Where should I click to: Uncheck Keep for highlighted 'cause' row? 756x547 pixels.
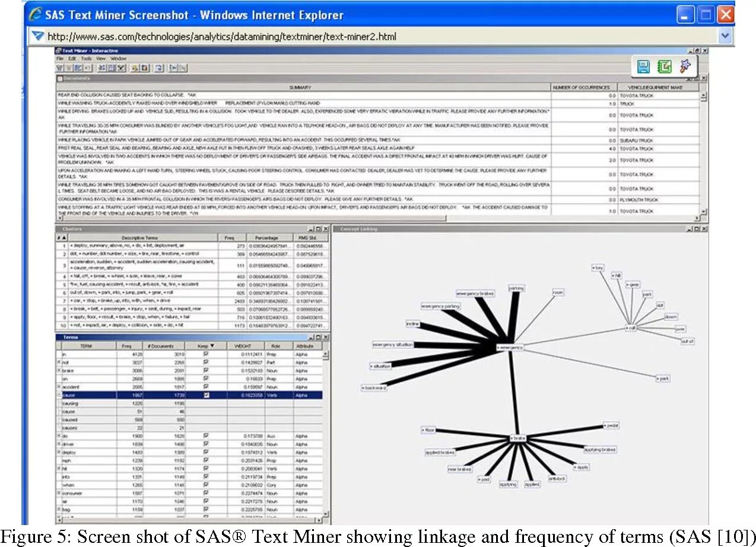coord(206,395)
